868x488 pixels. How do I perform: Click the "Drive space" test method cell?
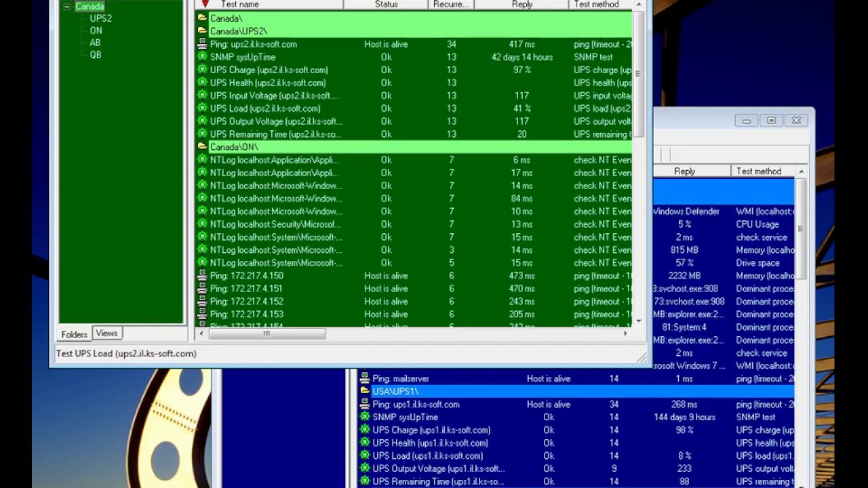[x=757, y=263]
